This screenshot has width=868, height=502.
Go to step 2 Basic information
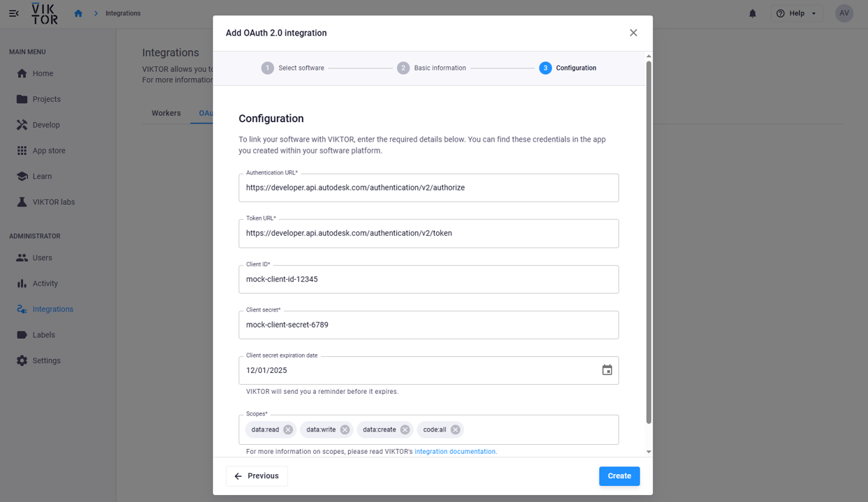(x=431, y=68)
